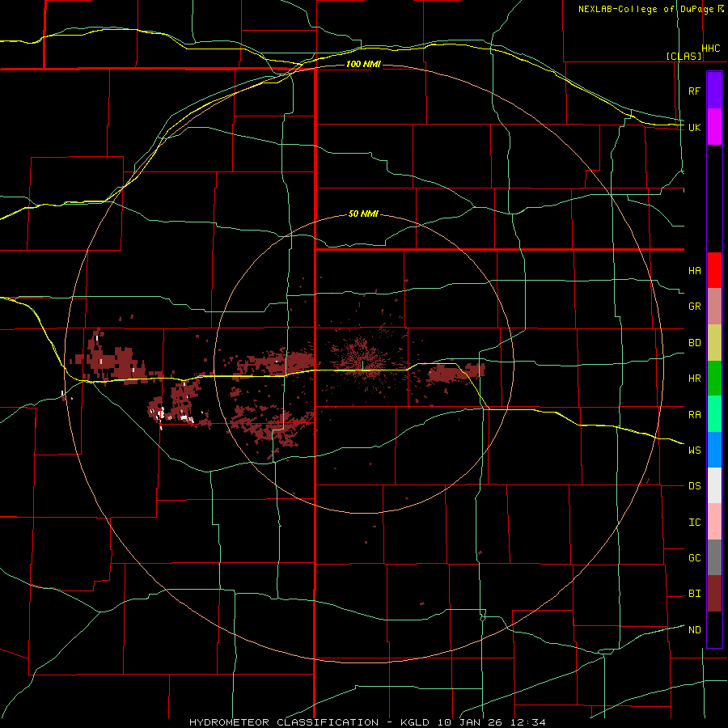Click the HHC product code label
This screenshot has height=728, width=728.
pyautogui.click(x=710, y=49)
